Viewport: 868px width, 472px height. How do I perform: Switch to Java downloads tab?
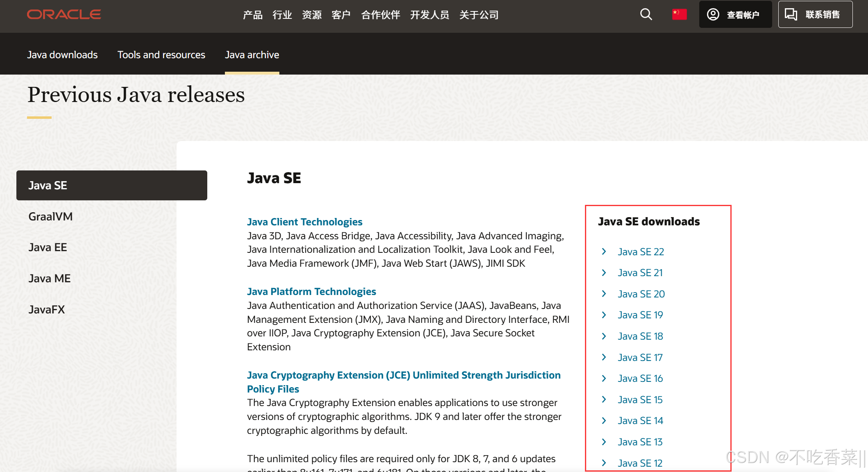coord(62,54)
